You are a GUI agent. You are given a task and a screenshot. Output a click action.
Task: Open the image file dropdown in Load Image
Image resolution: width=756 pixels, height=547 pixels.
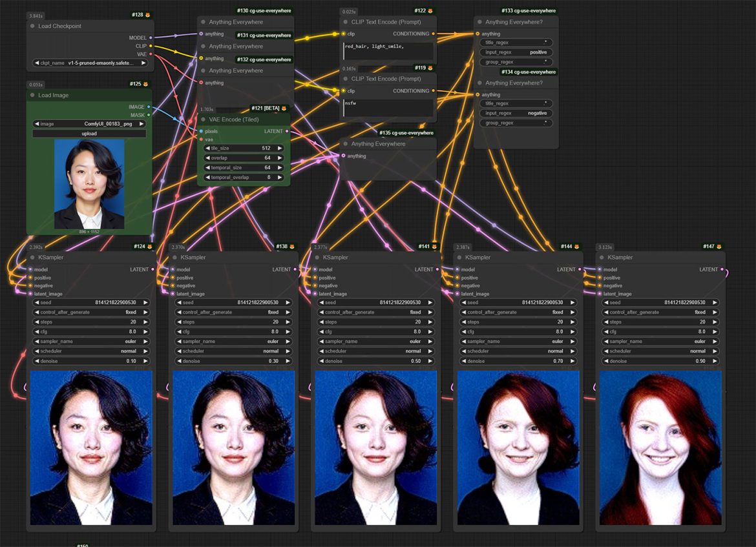90,124
